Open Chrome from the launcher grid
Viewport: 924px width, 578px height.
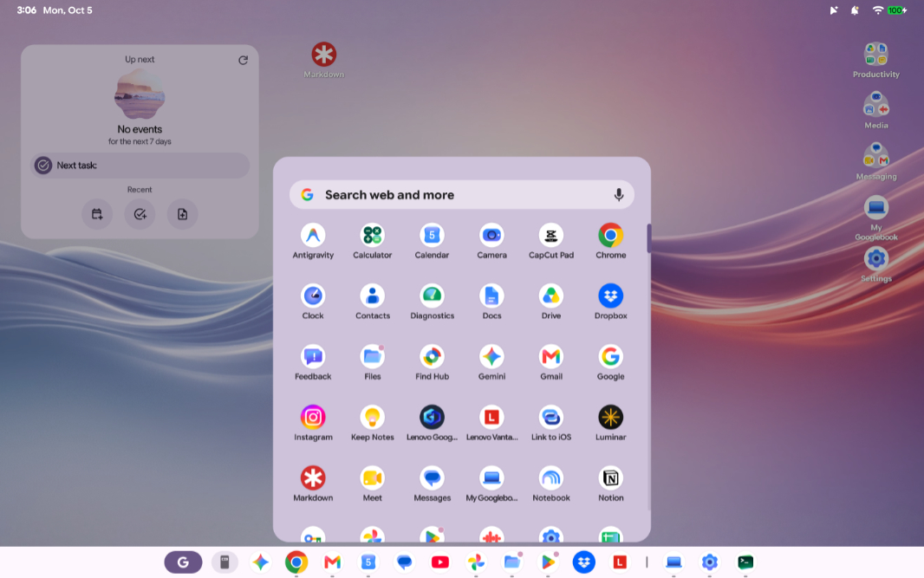pos(610,236)
